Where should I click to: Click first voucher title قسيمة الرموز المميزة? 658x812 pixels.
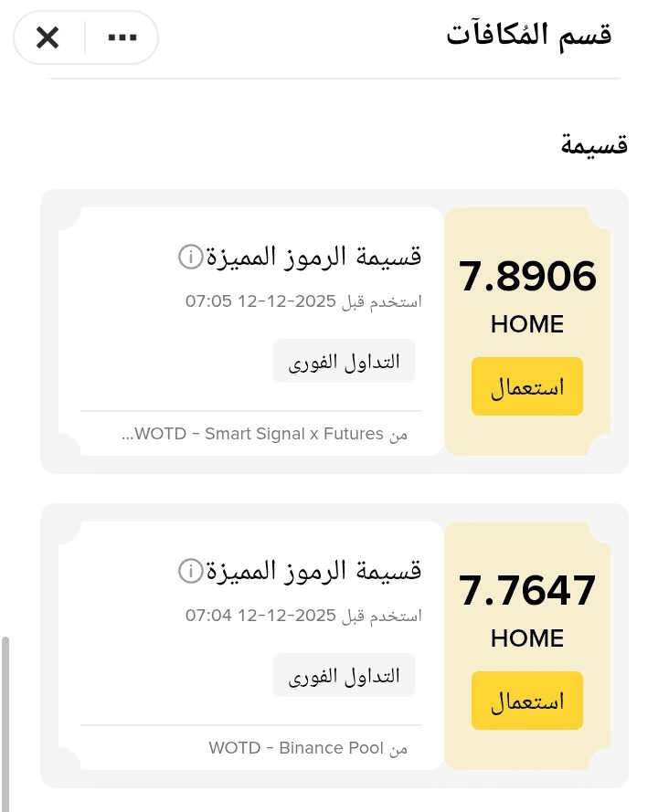pyautogui.click(x=314, y=257)
